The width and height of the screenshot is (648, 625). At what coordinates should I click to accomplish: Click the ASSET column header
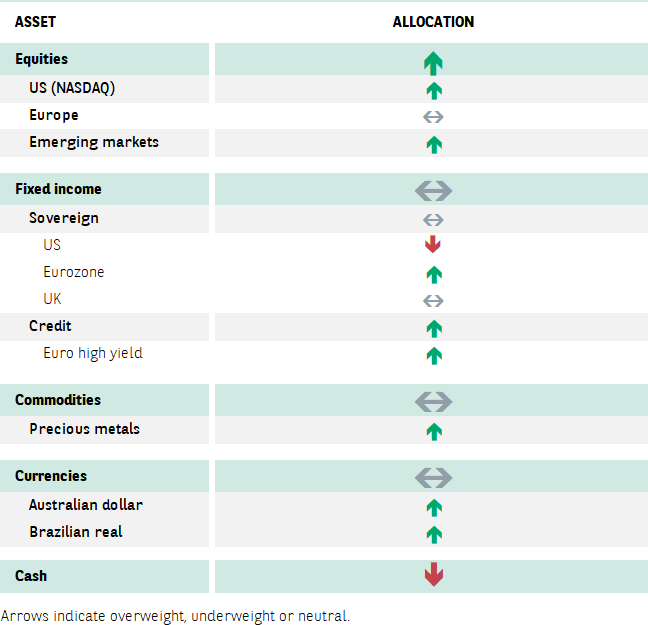tap(35, 21)
